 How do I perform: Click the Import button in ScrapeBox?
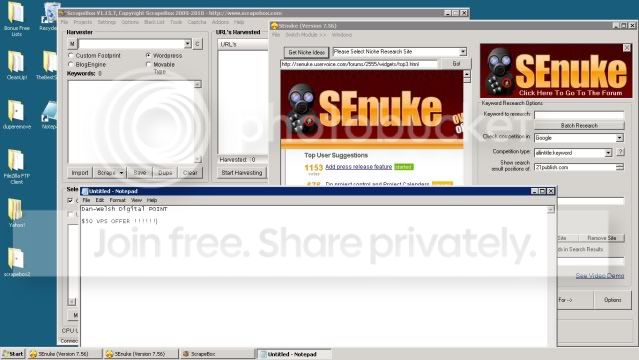coord(80,173)
